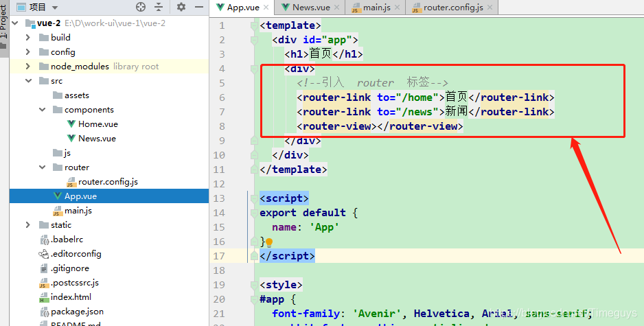Open the .babelrc file

pyautogui.click(x=67, y=240)
